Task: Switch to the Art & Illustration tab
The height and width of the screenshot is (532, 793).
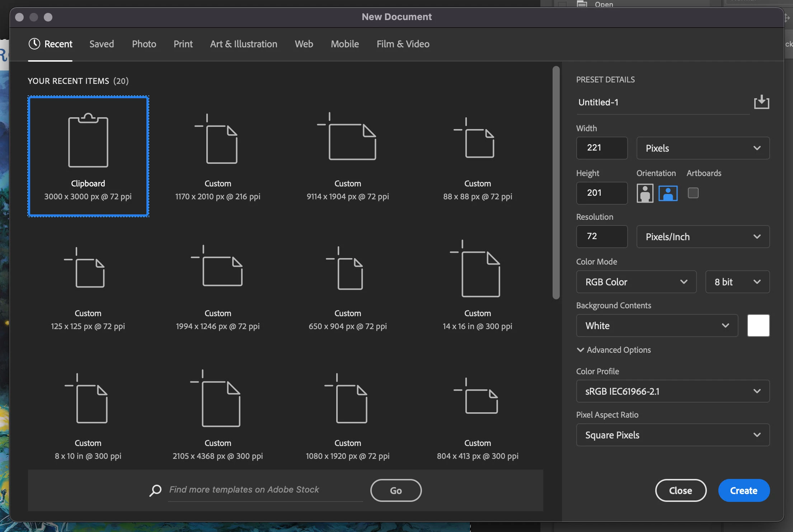Action: point(244,44)
